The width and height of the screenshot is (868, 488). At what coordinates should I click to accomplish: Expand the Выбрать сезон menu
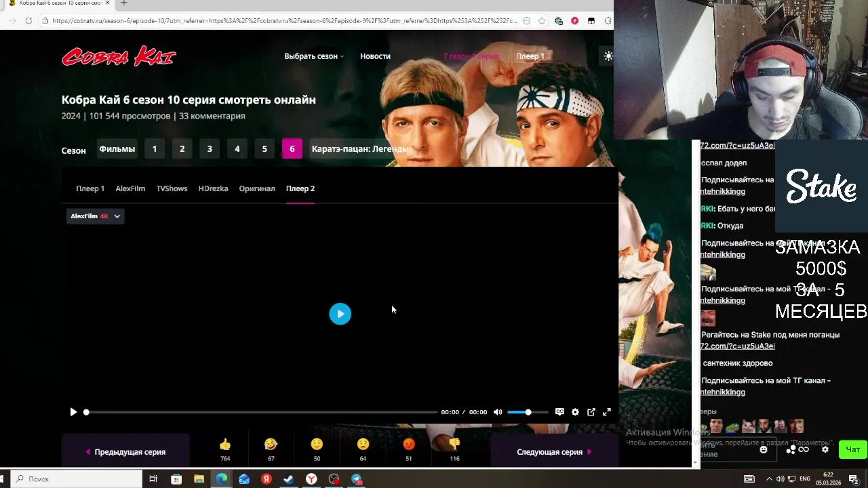(x=314, y=56)
